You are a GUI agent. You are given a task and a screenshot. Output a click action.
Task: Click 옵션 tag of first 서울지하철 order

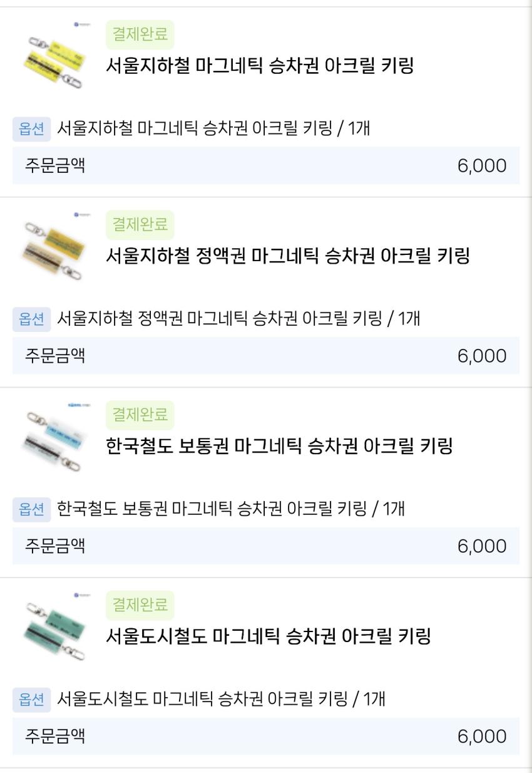31,129
